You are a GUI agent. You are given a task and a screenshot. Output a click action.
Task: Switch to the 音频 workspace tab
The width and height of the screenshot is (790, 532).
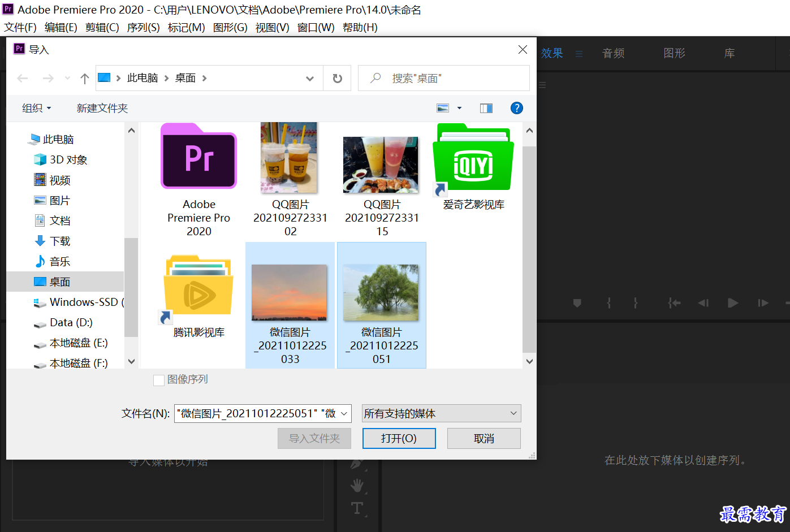point(614,53)
